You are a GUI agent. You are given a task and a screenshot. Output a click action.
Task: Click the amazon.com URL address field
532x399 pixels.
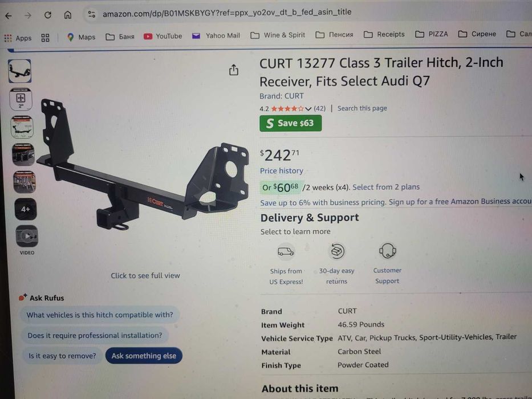[x=227, y=13]
